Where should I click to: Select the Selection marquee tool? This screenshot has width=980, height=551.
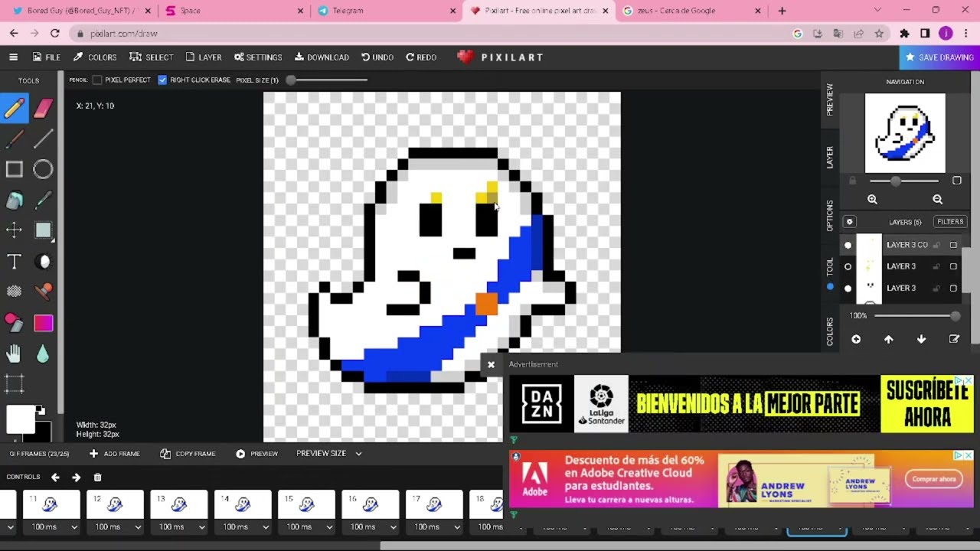click(43, 230)
